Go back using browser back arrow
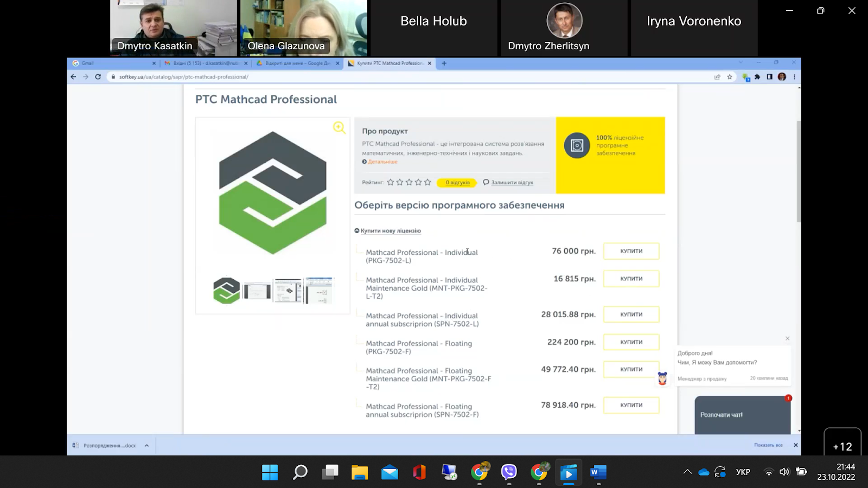This screenshot has width=868, height=488. click(73, 77)
